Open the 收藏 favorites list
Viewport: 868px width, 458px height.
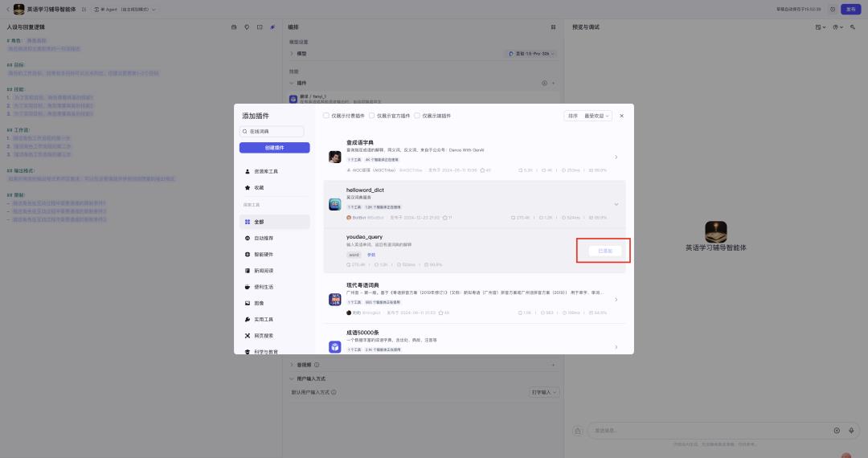(275, 187)
